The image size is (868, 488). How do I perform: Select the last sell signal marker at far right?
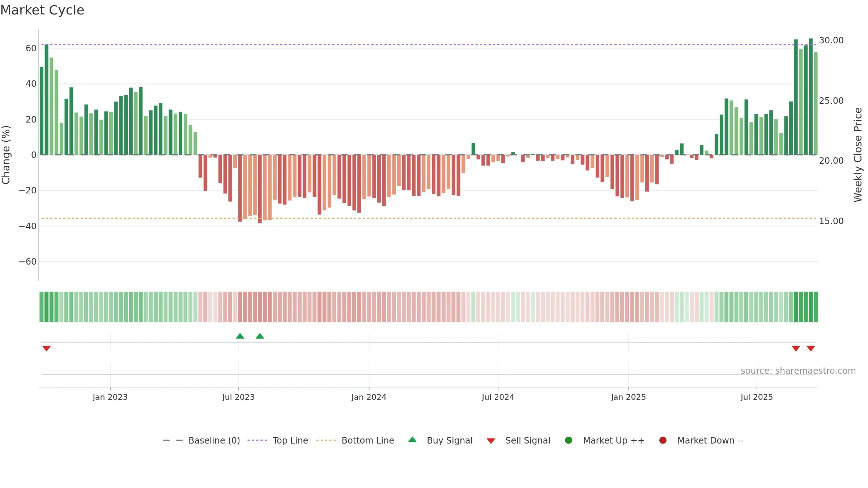pos(811,348)
